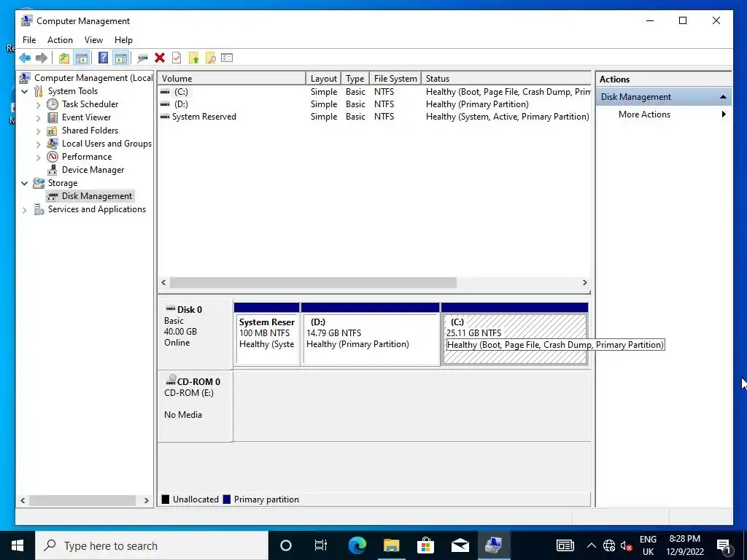Click the settings checklist toolbar icon
The height and width of the screenshot is (560, 747).
(228, 58)
